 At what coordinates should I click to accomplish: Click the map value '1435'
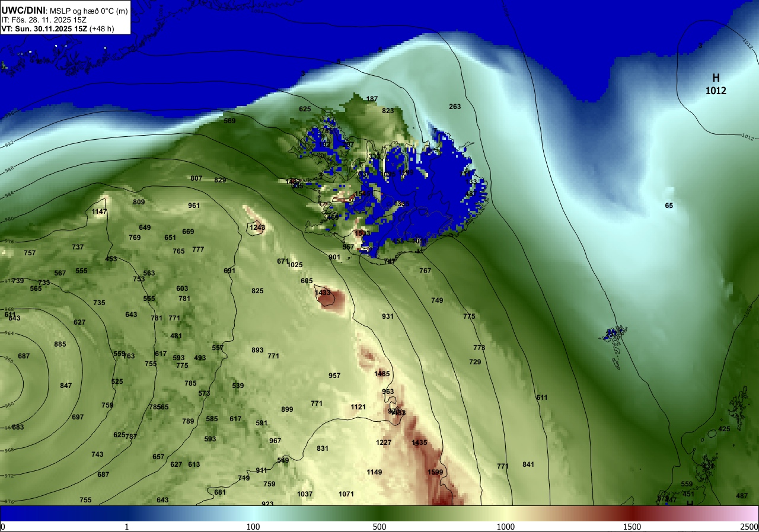coord(419,443)
